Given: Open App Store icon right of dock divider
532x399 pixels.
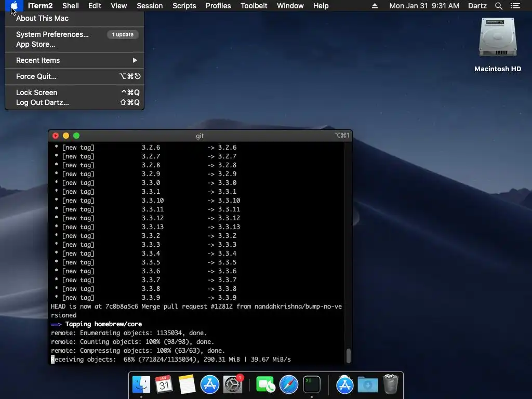Looking at the screenshot, I should coord(345,385).
